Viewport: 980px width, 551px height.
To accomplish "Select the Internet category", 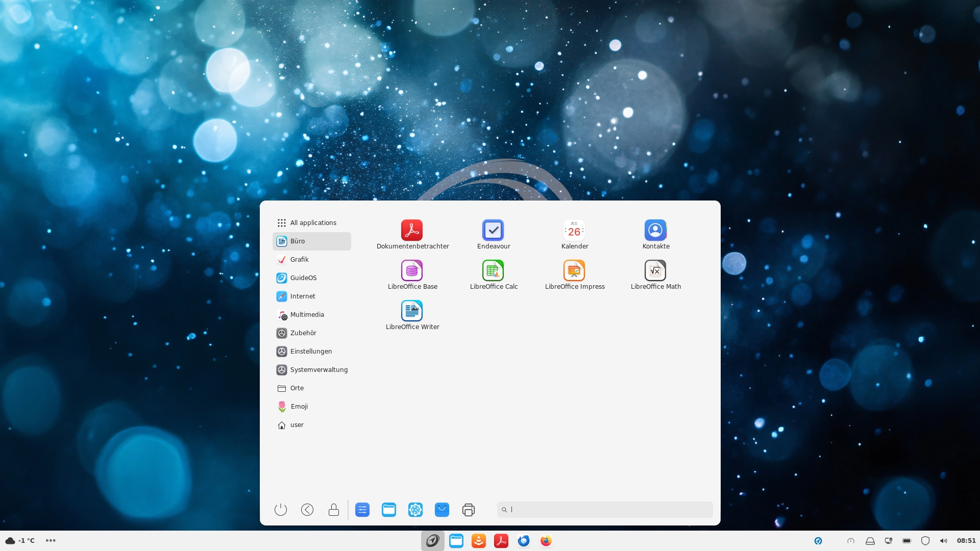I will click(302, 296).
